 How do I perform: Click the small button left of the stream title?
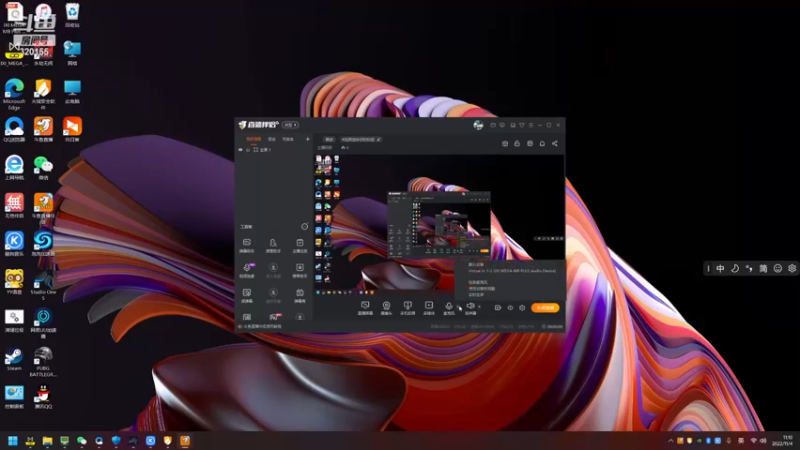pos(330,139)
